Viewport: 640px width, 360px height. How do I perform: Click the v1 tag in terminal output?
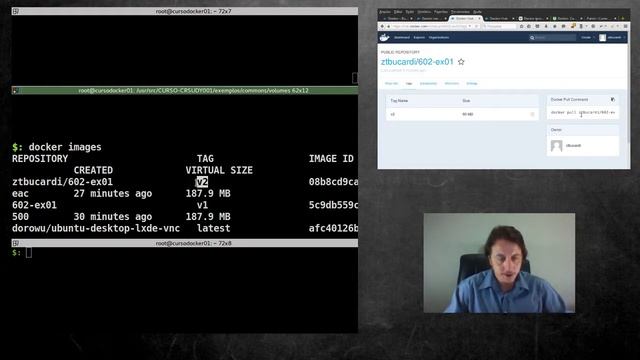(x=202, y=205)
